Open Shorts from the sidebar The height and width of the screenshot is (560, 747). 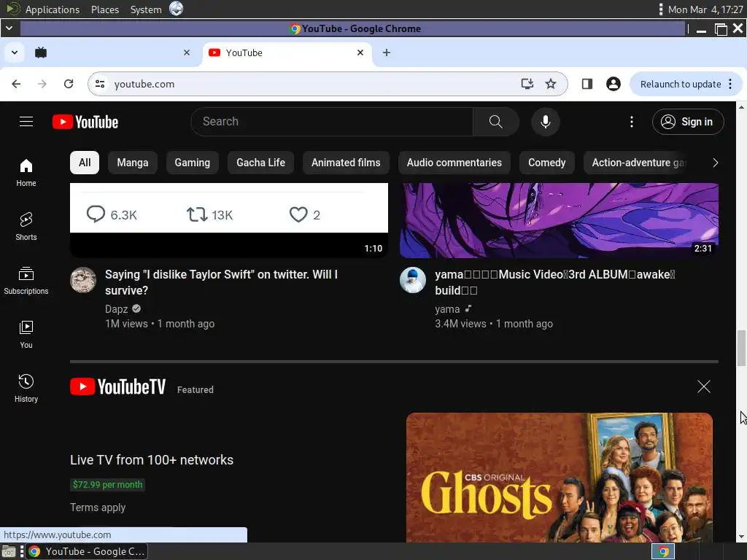pos(26,227)
